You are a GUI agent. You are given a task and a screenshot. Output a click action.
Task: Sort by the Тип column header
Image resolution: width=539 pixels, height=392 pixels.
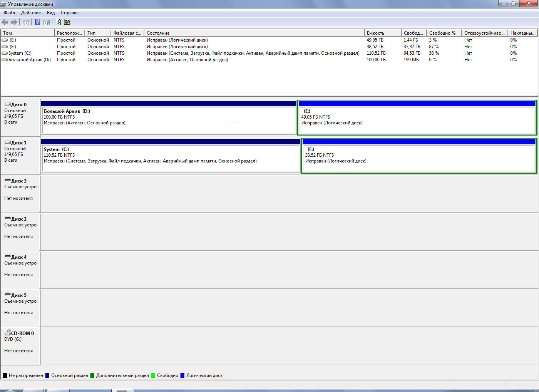coord(98,33)
